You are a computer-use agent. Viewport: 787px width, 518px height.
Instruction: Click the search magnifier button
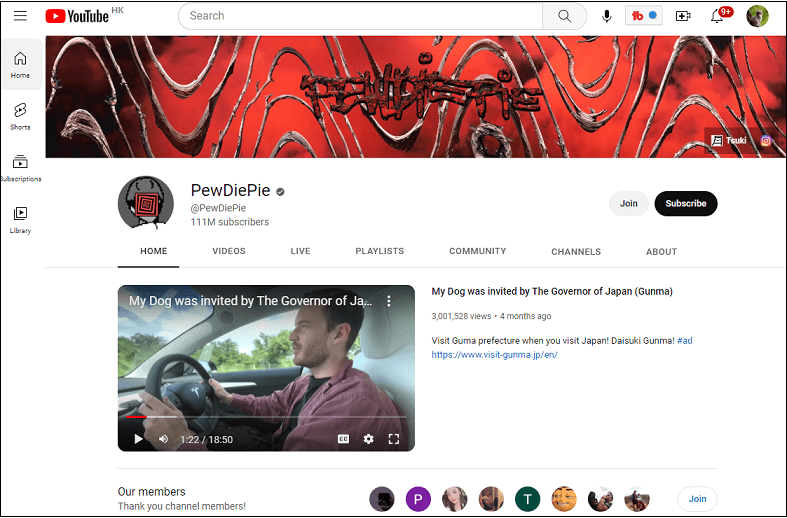pyautogui.click(x=564, y=16)
